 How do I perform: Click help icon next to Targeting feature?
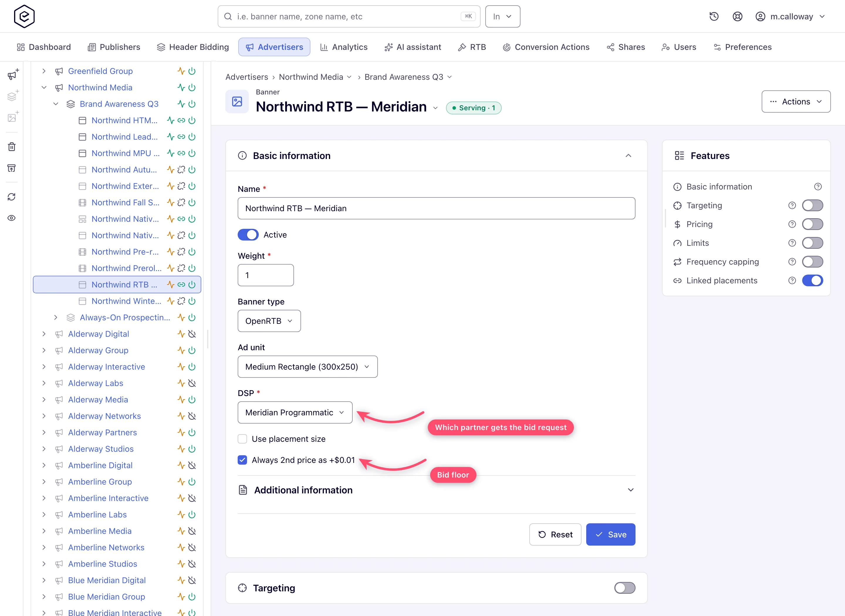[x=792, y=205]
